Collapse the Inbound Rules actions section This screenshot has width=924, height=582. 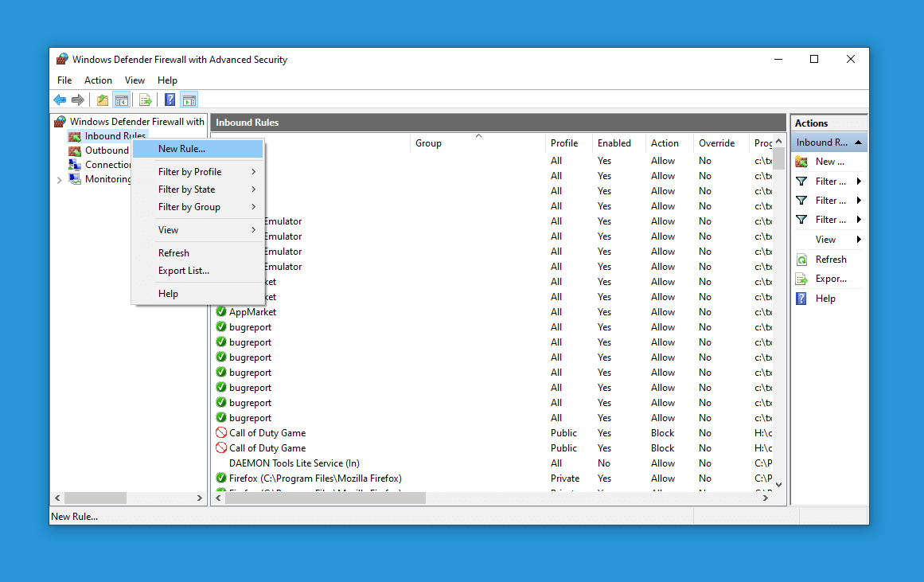pos(859,142)
